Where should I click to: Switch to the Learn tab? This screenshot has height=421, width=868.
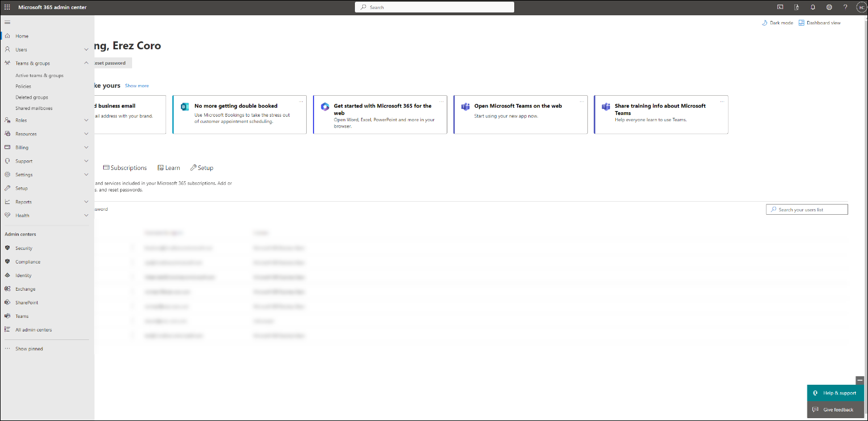point(169,168)
